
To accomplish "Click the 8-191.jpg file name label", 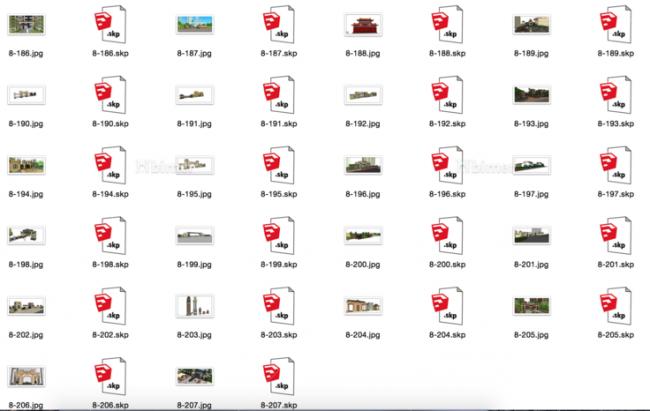I will tap(192, 124).
